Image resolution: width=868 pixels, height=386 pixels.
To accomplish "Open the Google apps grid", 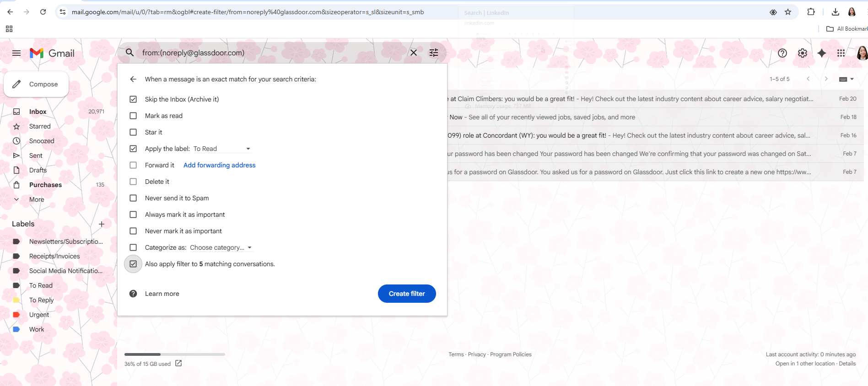I will click(841, 53).
